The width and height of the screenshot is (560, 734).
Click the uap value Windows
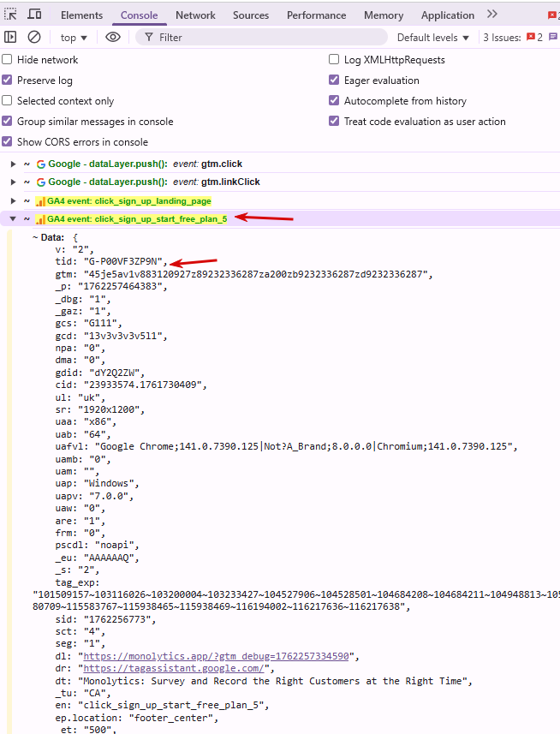(109, 484)
